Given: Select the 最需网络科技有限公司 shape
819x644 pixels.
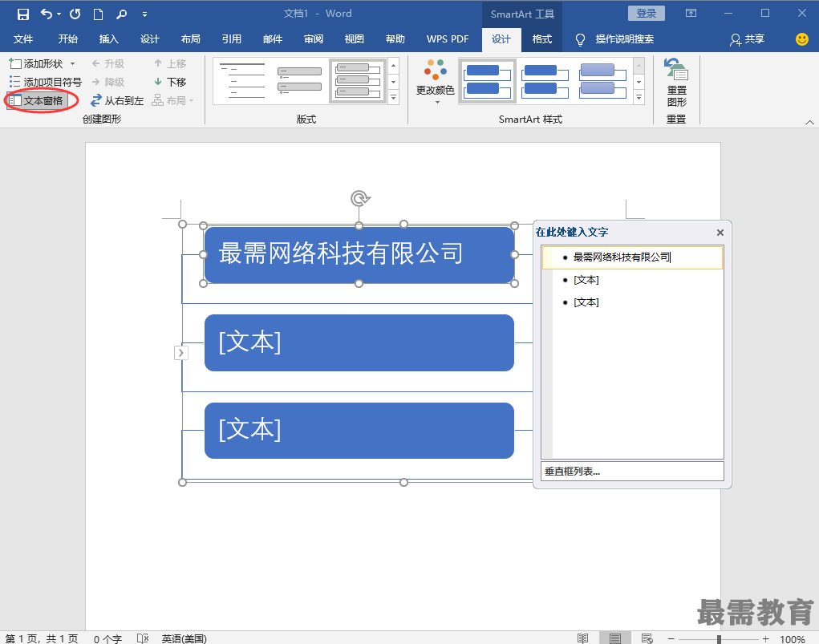Looking at the screenshot, I should [x=359, y=255].
